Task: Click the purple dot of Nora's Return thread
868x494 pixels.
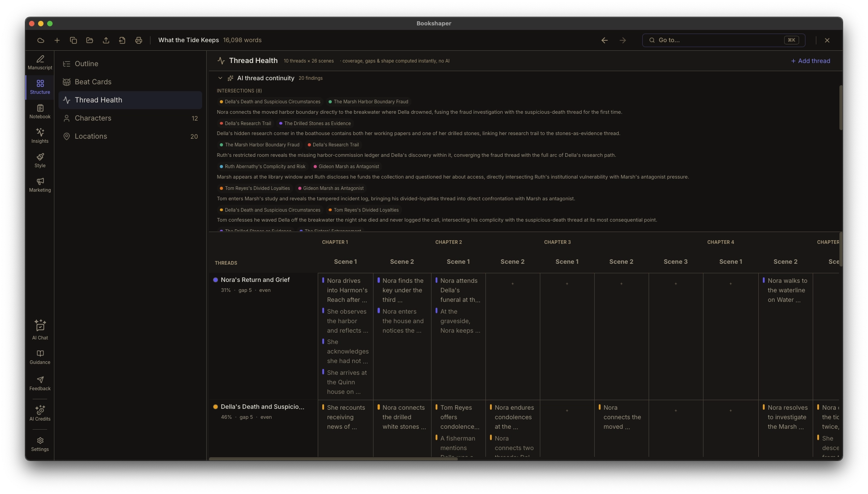Action: coord(216,280)
